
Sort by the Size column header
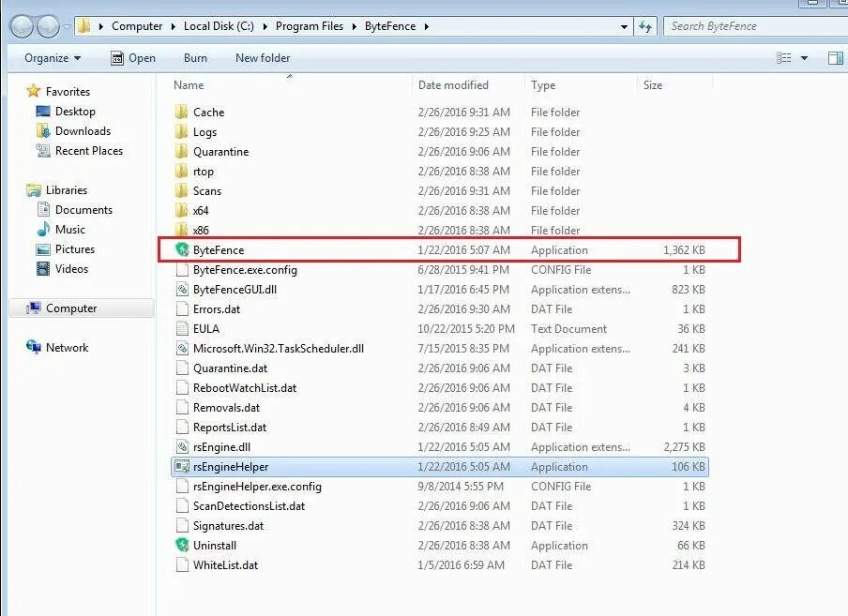(674, 84)
